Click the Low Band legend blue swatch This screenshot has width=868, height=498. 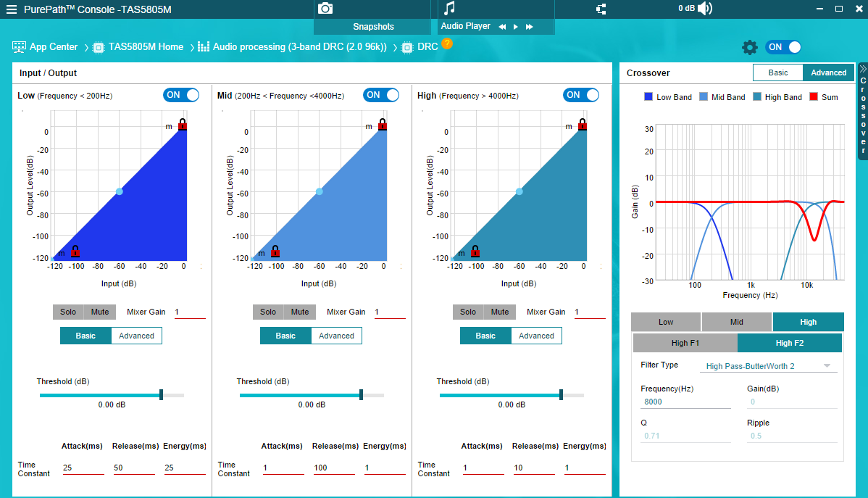click(x=648, y=96)
